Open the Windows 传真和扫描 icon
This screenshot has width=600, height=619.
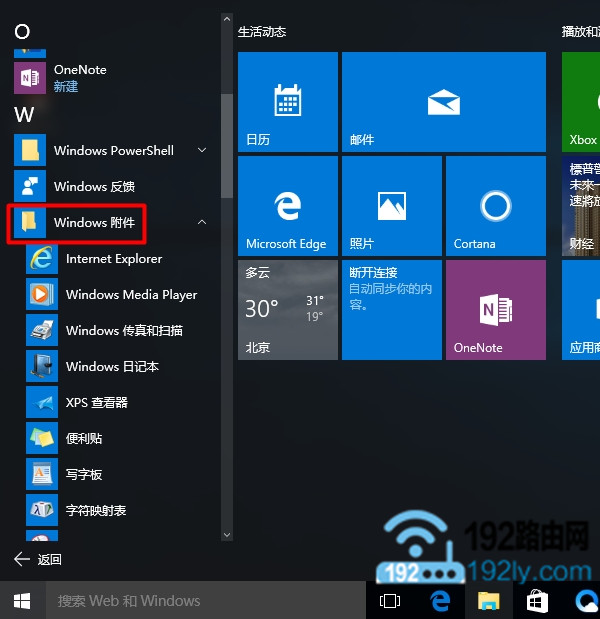[x=42, y=330]
